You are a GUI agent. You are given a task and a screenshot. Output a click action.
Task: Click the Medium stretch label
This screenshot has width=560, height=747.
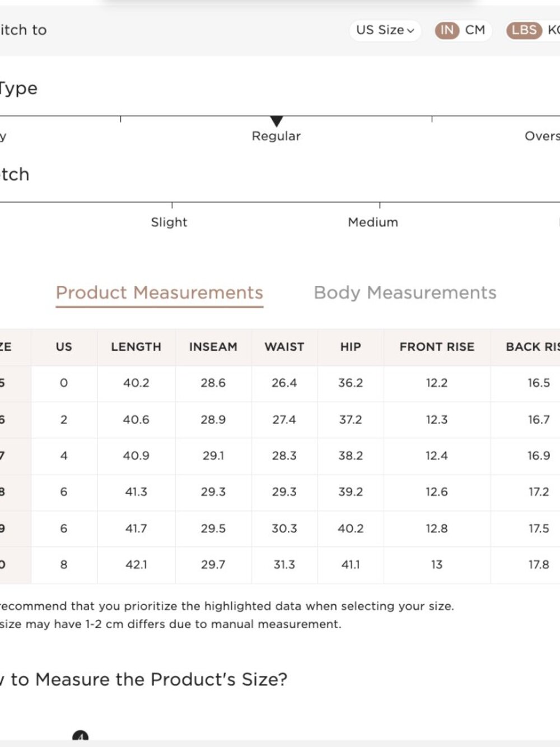click(x=373, y=222)
